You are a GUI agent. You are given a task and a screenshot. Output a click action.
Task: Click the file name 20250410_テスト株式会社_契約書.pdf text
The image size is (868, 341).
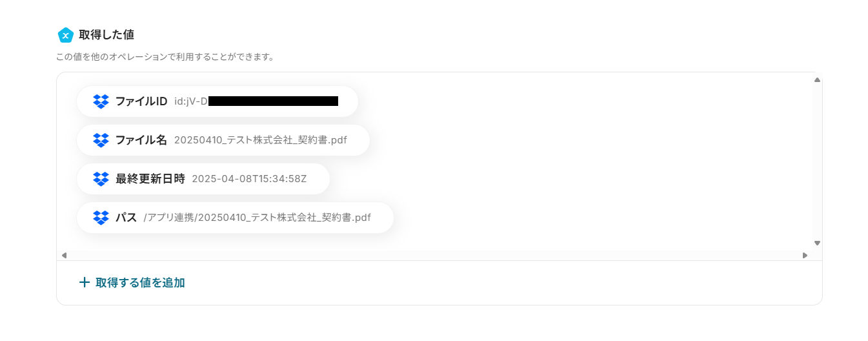pos(261,140)
